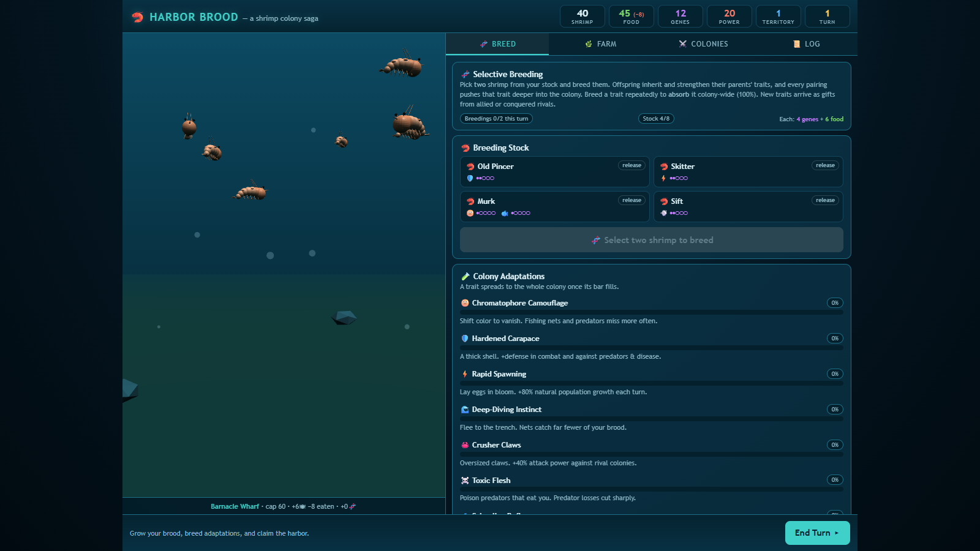Click the Breeding Stock shrimp icon
The height and width of the screenshot is (551, 980).
(466, 148)
